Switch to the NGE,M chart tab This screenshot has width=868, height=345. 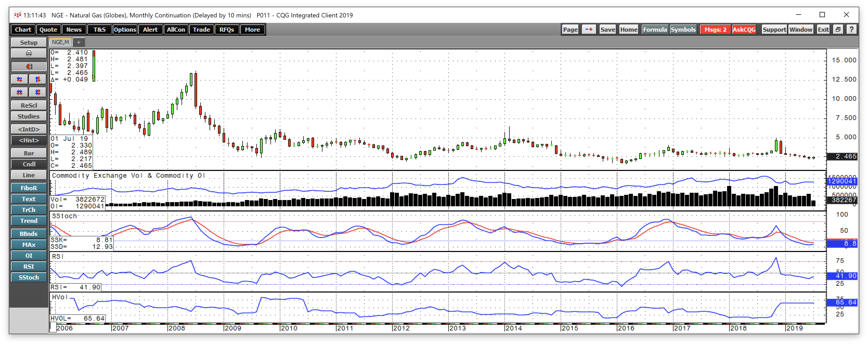point(60,42)
